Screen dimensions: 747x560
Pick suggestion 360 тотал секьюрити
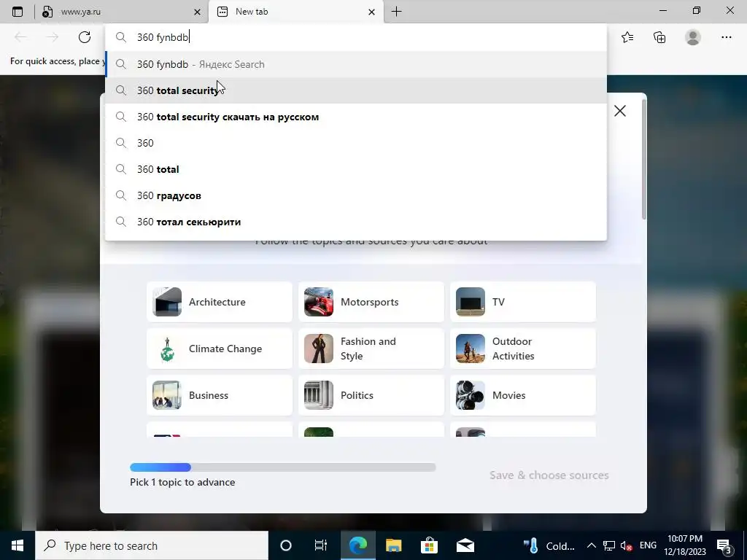click(x=356, y=222)
